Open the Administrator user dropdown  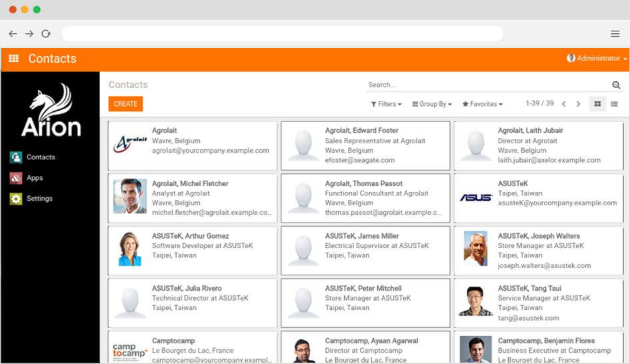[598, 58]
